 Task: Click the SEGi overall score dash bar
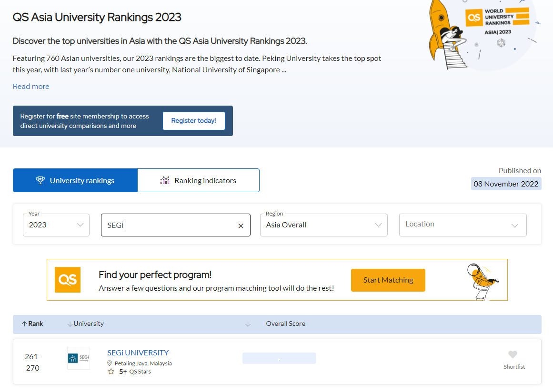pyautogui.click(x=279, y=358)
